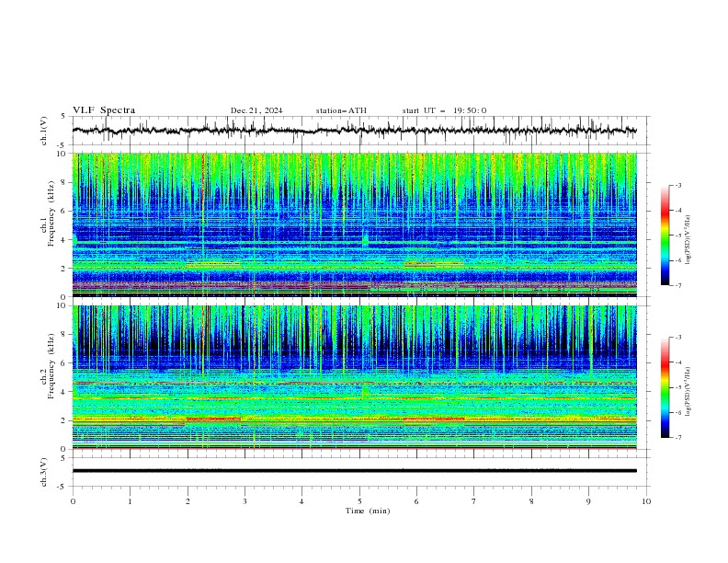The width and height of the screenshot is (728, 563).
Task: Click the ch.1 spectrogram color scale bar
Action: point(665,236)
